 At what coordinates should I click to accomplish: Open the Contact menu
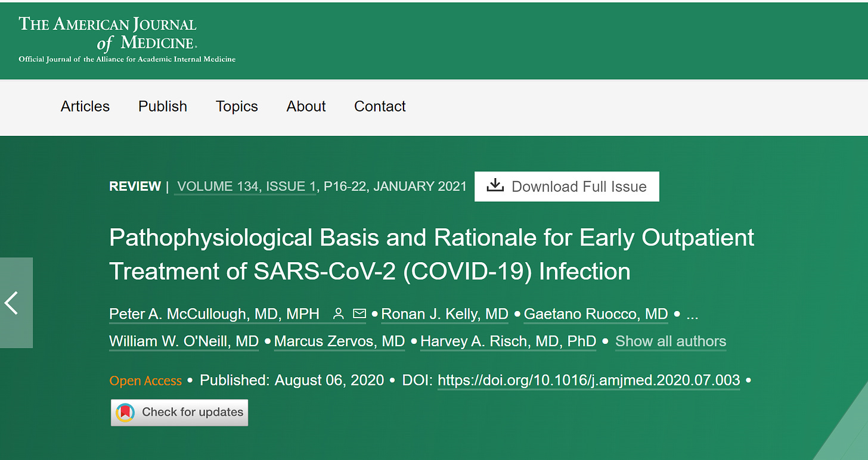point(380,107)
